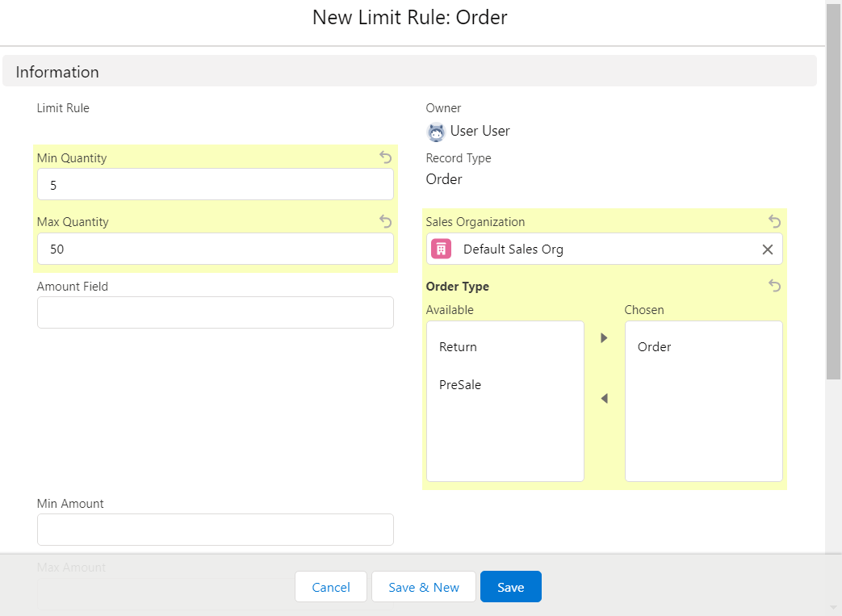Click the move-right arrow for Order Type

603,337
